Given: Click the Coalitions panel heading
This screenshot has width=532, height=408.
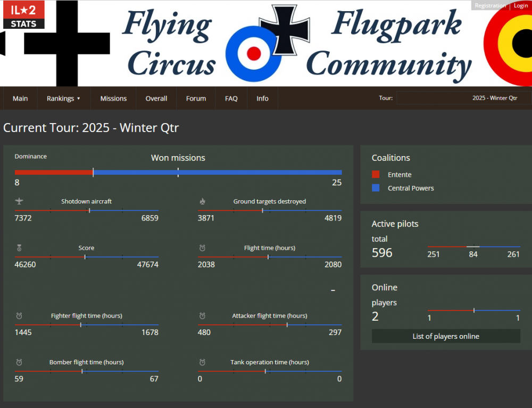Looking at the screenshot, I should 391,158.
